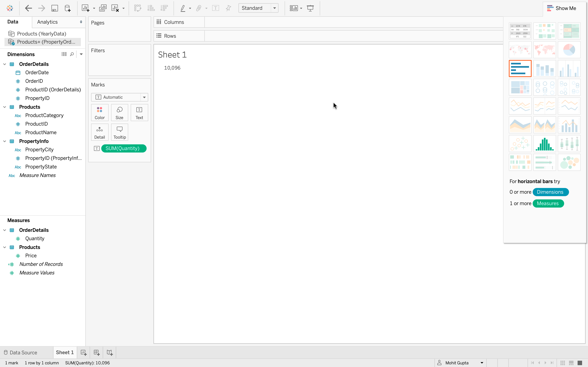Image resolution: width=588 pixels, height=367 pixels.
Task: Click the Undo back arrow
Action: 28,8
